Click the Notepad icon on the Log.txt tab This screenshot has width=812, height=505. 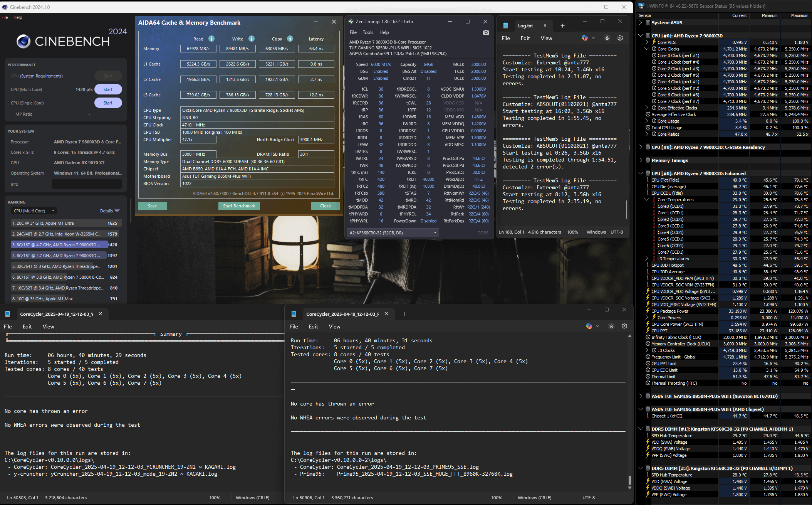pos(506,26)
